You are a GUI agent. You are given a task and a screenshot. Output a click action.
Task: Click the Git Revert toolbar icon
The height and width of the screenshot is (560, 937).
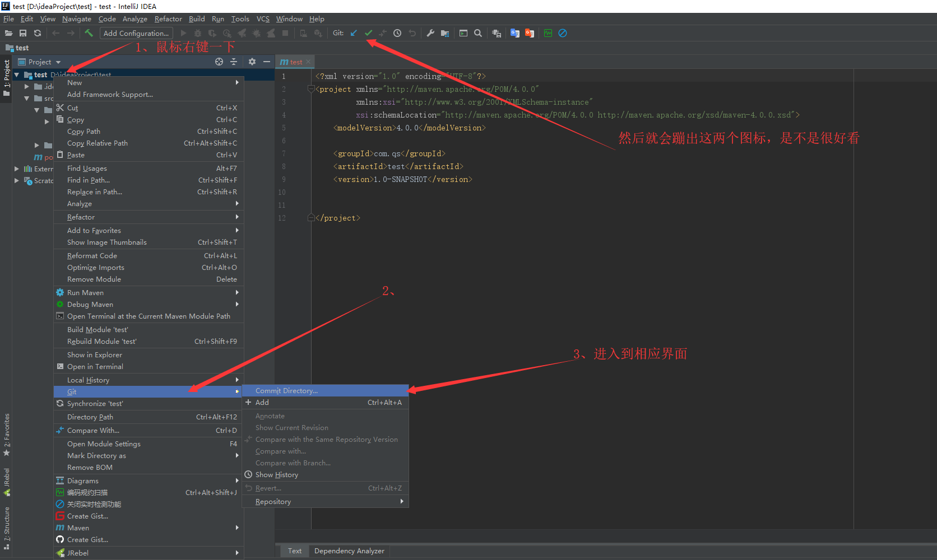(412, 33)
